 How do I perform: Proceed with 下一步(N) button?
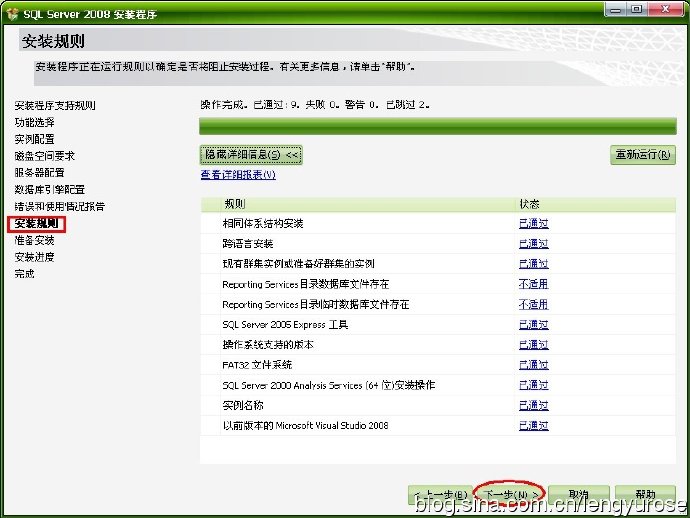(x=510, y=495)
